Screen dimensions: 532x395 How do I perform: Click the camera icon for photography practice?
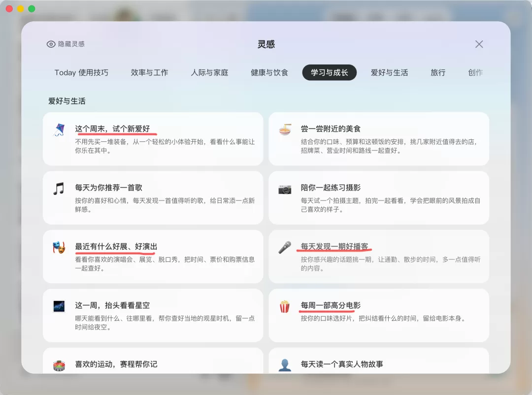285,189
